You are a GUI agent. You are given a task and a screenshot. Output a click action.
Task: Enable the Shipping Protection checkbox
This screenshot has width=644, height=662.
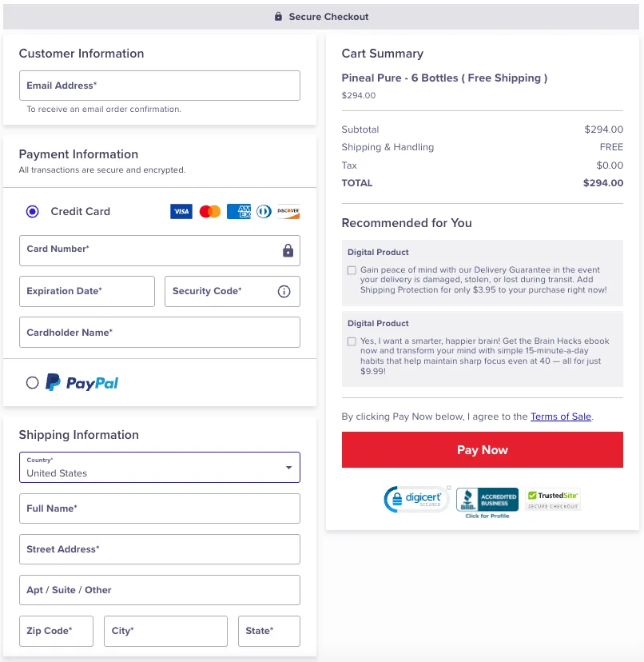pos(352,271)
